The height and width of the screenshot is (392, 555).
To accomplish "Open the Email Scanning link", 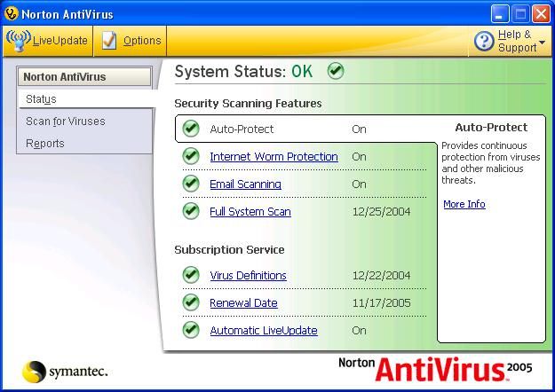I will pos(246,184).
